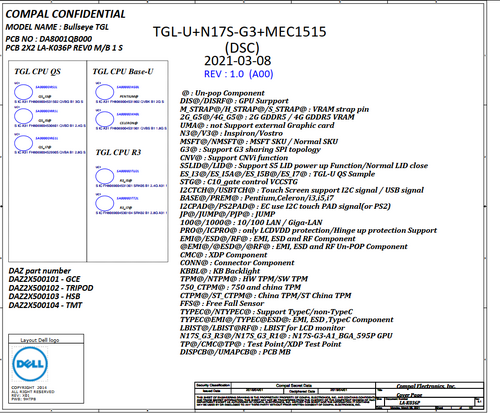Screen dimensions: 500x414
Task: Click the '@EMI@/@ESD@/@RF@' Un-POP Component line
Action: tap(294, 247)
